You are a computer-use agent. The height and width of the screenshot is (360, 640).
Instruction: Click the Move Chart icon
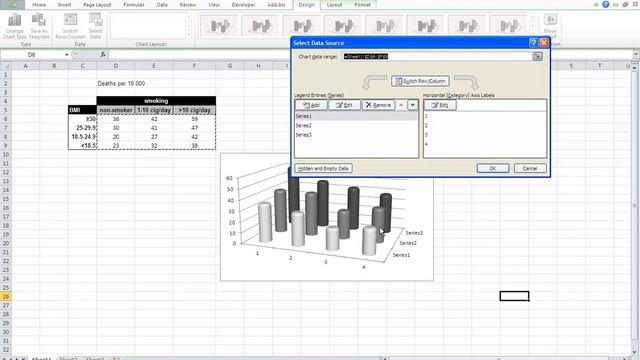point(550,26)
